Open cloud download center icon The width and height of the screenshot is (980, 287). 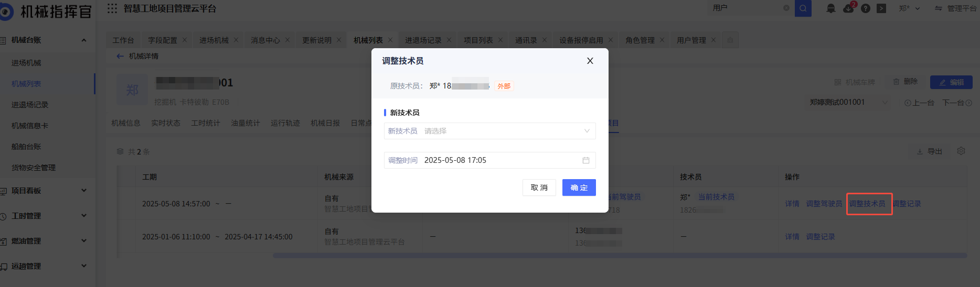coord(848,8)
